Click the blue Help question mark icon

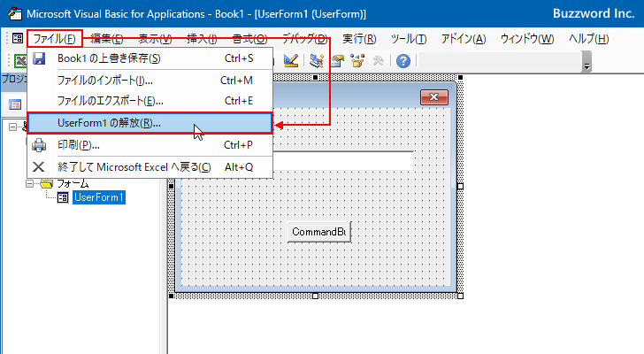[403, 61]
